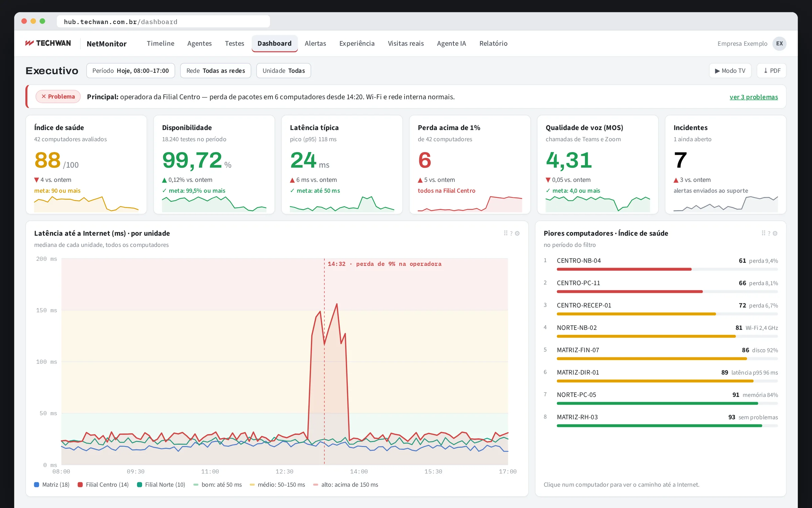
Task: Click MATRIZ-RH-03 health bar
Action: (x=667, y=426)
